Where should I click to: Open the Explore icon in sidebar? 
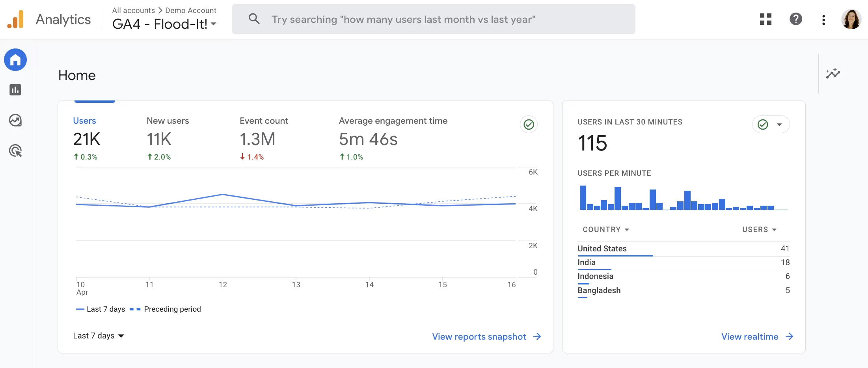[15, 120]
